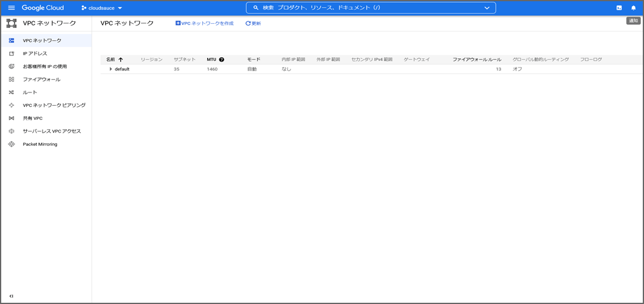Click the グローバル動的ルーティング column header
Viewport: 644px width, 304px height.
coord(541,60)
